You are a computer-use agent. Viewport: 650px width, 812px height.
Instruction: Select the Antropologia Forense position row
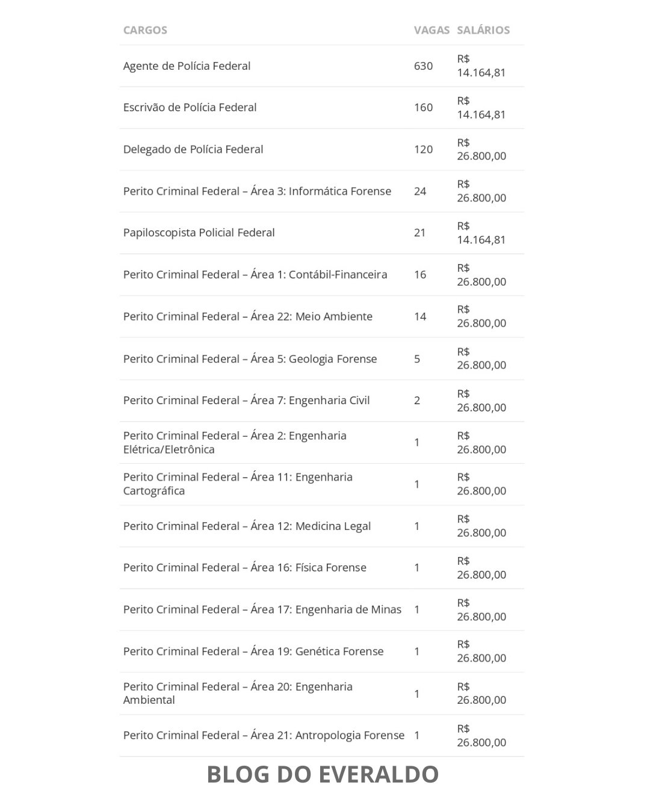tap(264, 736)
